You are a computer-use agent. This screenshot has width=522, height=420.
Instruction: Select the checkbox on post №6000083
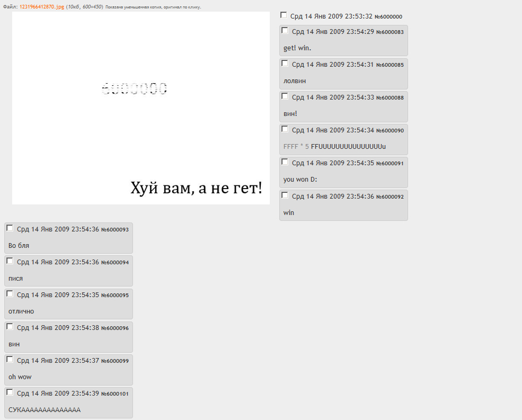285,31
